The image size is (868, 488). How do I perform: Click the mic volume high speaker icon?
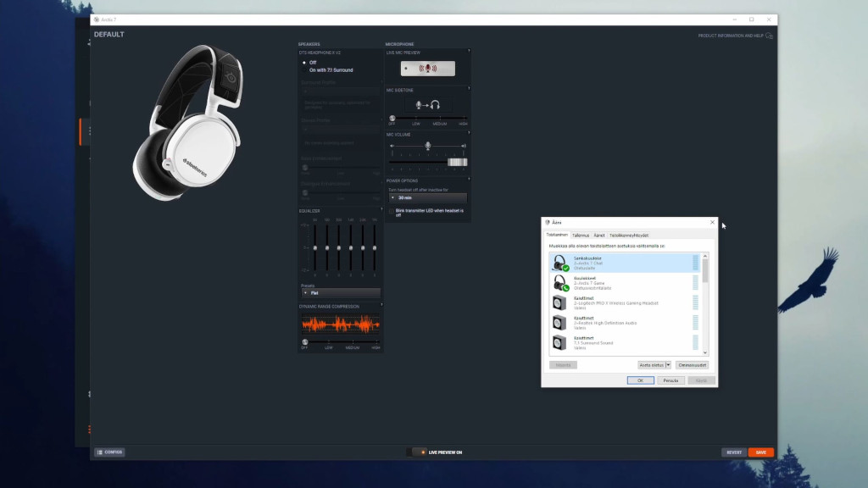click(464, 146)
